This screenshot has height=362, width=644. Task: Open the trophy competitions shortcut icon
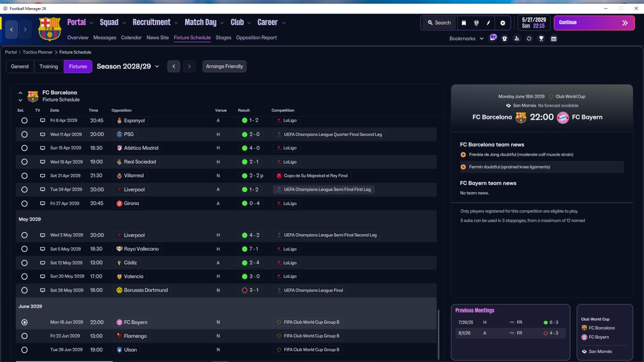(541, 39)
